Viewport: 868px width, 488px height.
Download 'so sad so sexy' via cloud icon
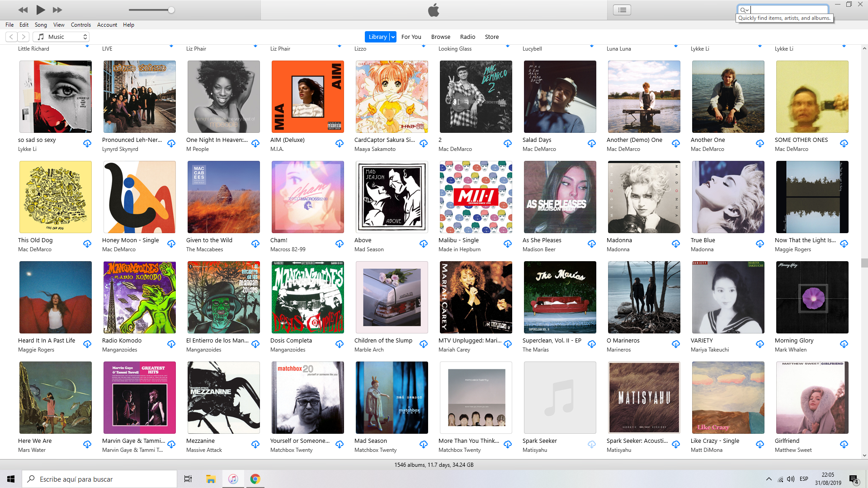pos(87,144)
